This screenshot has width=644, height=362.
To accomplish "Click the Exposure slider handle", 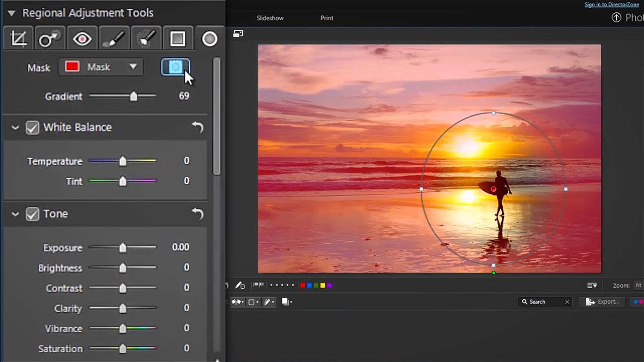I will pyautogui.click(x=122, y=247).
